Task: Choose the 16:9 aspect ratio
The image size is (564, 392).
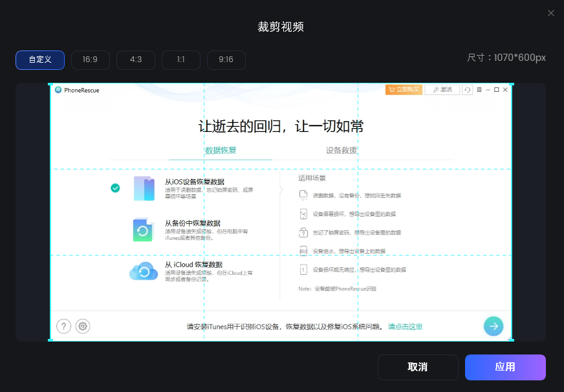Action: pos(91,60)
